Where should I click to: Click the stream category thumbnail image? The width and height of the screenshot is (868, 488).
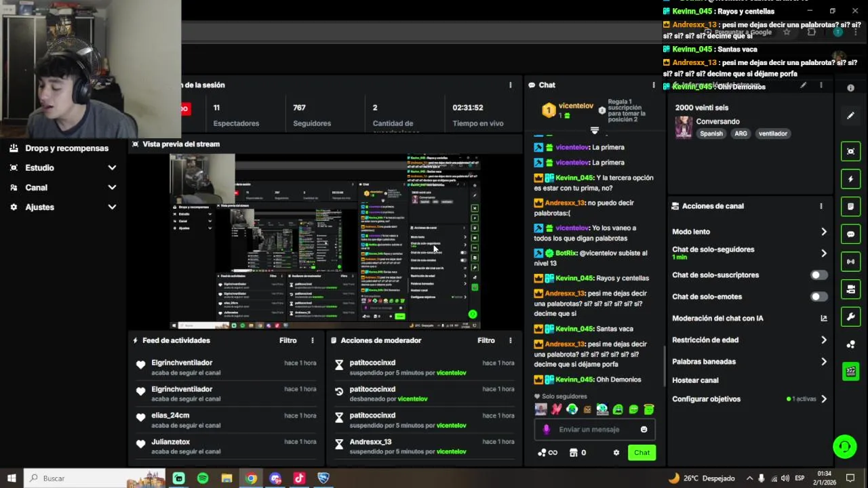click(x=684, y=127)
